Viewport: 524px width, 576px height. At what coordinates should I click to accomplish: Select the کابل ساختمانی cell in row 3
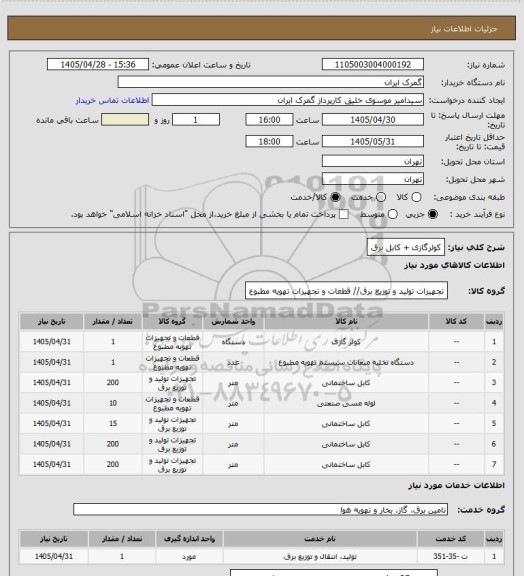click(346, 383)
